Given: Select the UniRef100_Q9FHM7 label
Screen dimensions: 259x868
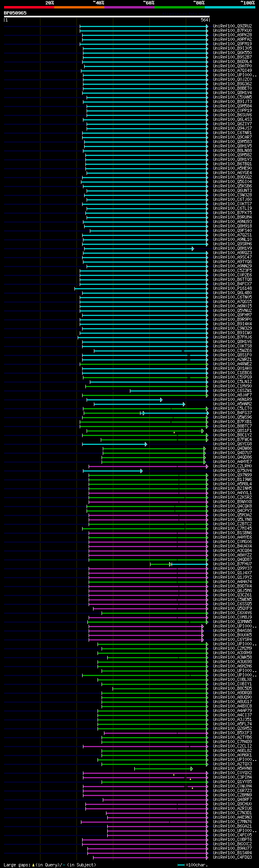Looking at the screenshot, I should 232,315.
